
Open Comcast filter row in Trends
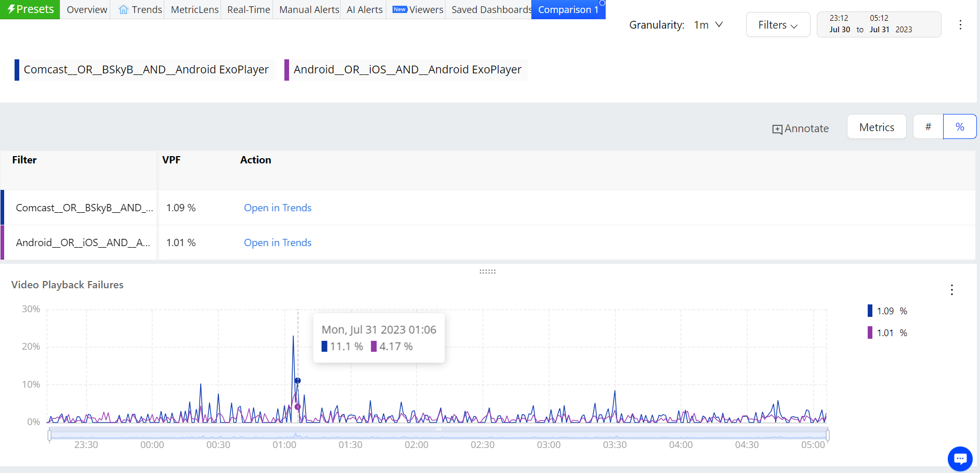[278, 208]
